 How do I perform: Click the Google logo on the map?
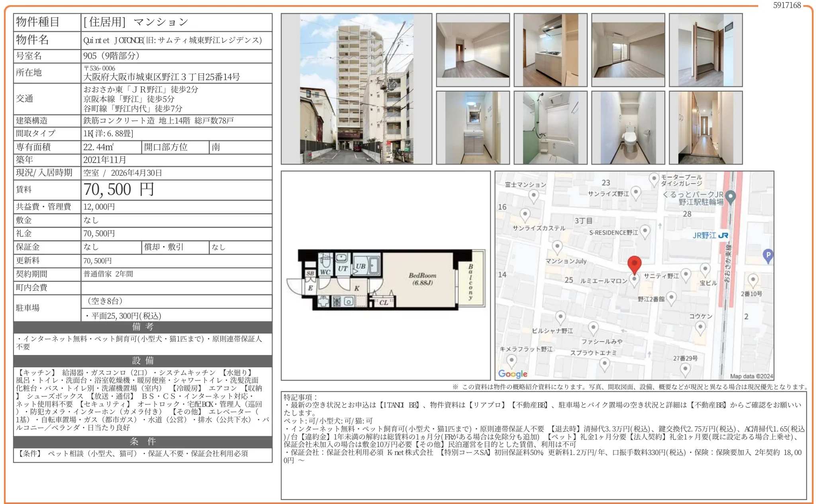coord(513,374)
